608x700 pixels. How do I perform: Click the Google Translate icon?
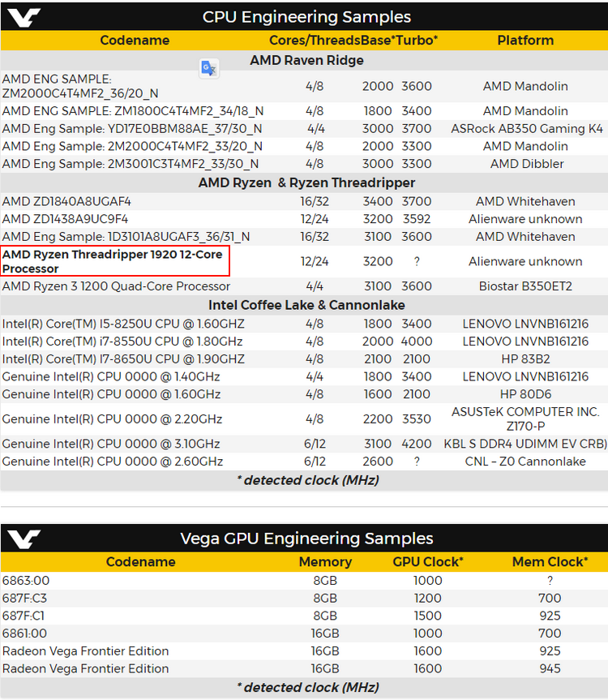click(x=209, y=68)
